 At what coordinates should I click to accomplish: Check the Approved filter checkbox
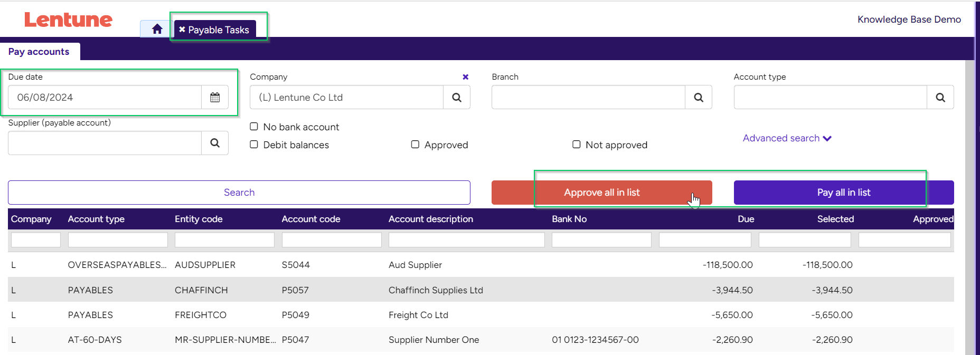pos(415,145)
